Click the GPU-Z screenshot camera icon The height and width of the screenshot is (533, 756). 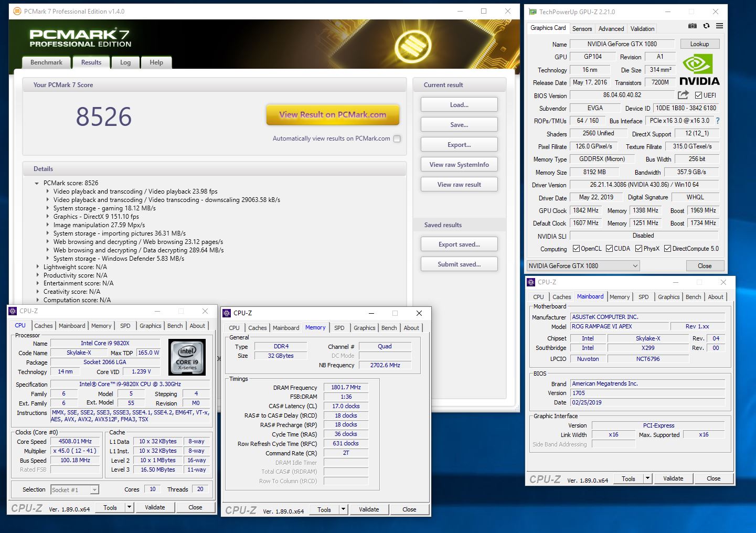click(x=693, y=26)
